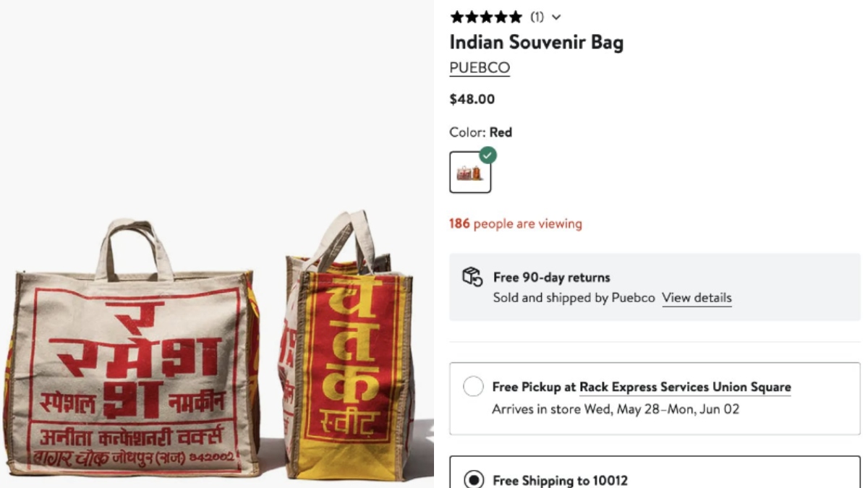Click the Free Pickup option card
This screenshot has height=488, width=868.
coord(655,398)
